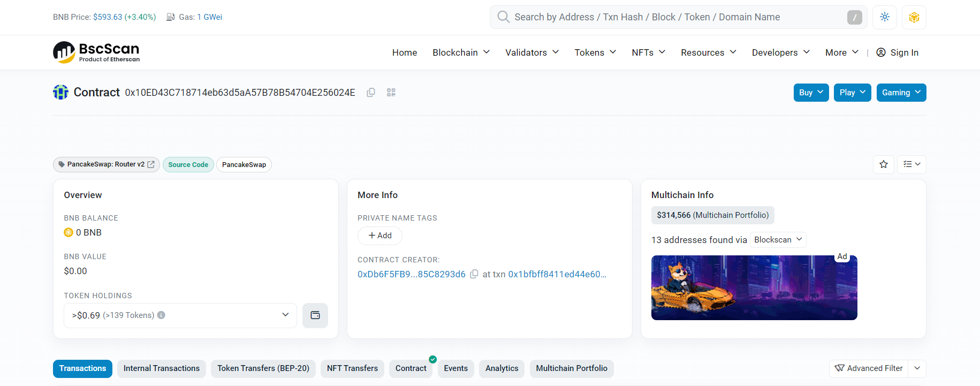This screenshot has width=980, height=386.
Task: Click the BscScan logo
Action: (x=96, y=52)
